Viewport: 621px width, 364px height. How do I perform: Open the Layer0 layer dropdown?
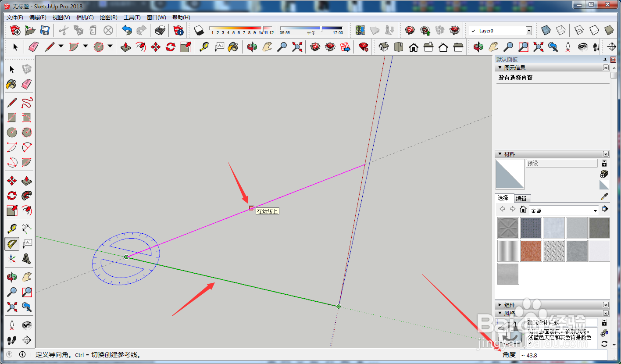tap(528, 31)
